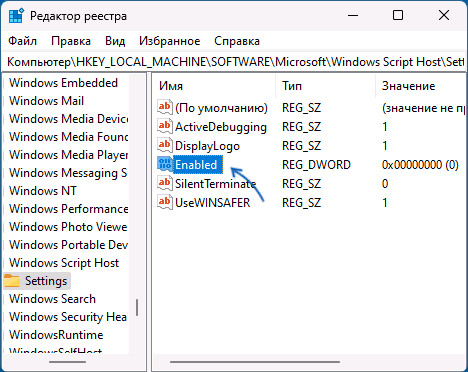Select the WindowsRuntime key

[56, 335]
